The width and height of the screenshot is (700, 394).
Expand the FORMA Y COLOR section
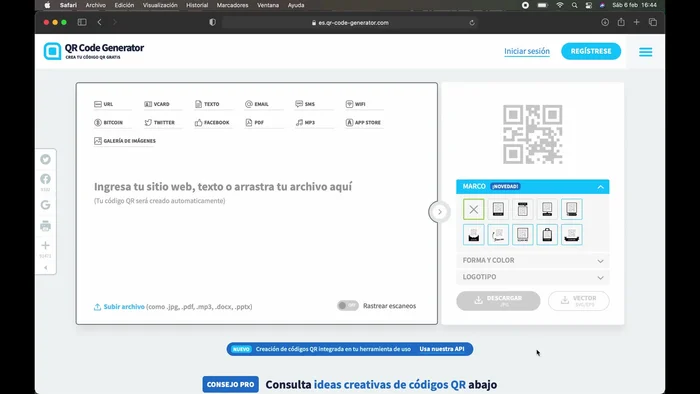point(533,260)
